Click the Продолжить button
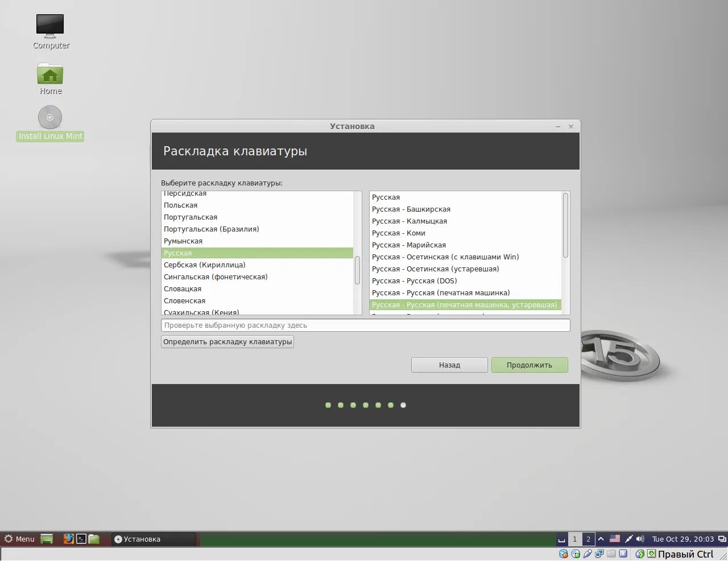This screenshot has width=728, height=561. click(530, 365)
